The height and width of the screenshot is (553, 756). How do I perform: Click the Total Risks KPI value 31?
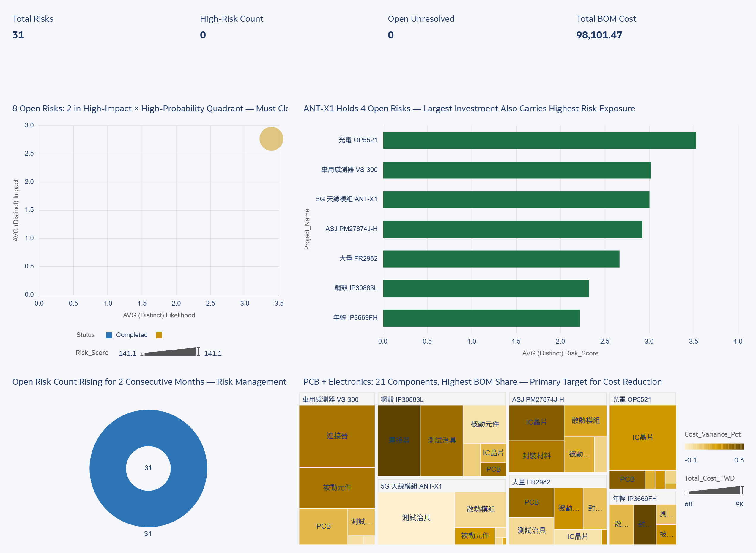point(18,35)
